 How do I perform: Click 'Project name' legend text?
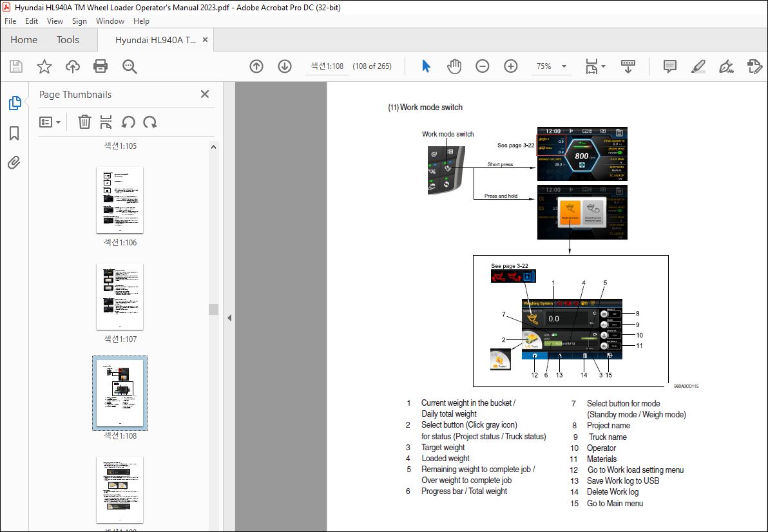[608, 425]
